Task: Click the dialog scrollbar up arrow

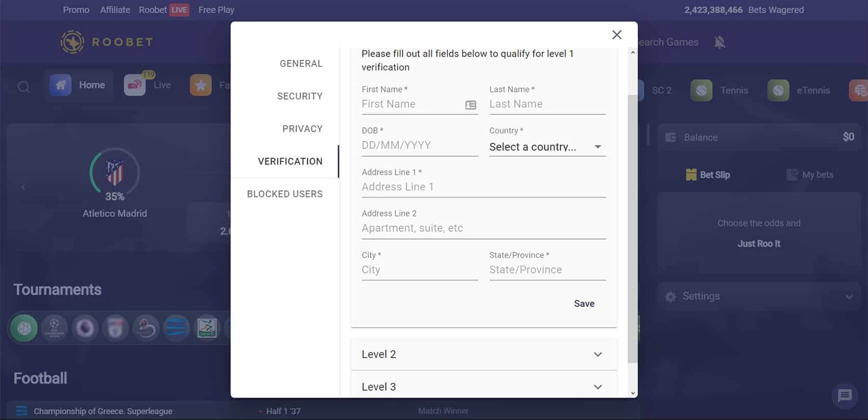Action: pyautogui.click(x=633, y=53)
